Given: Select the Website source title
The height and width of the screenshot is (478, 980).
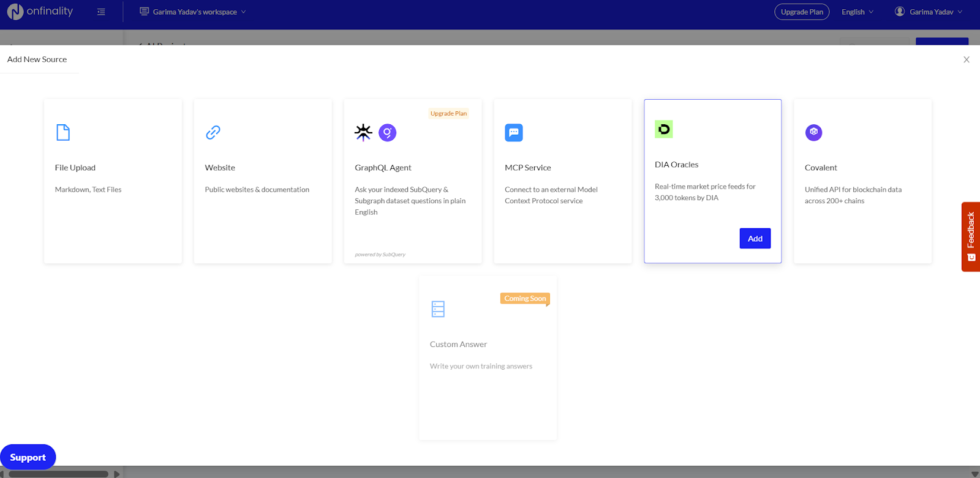Looking at the screenshot, I should click(x=220, y=168).
